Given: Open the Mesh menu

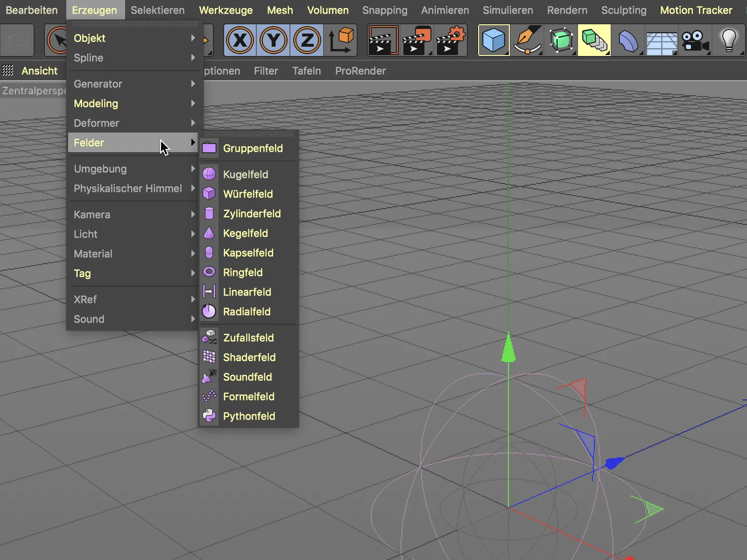Looking at the screenshot, I should (280, 10).
